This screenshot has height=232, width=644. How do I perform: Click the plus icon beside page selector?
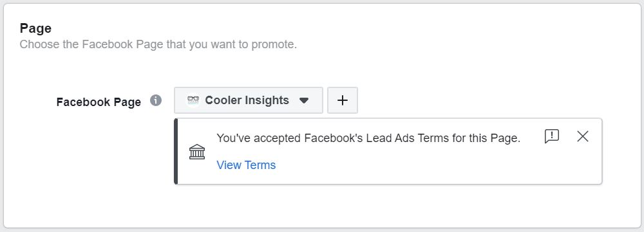[x=343, y=100]
